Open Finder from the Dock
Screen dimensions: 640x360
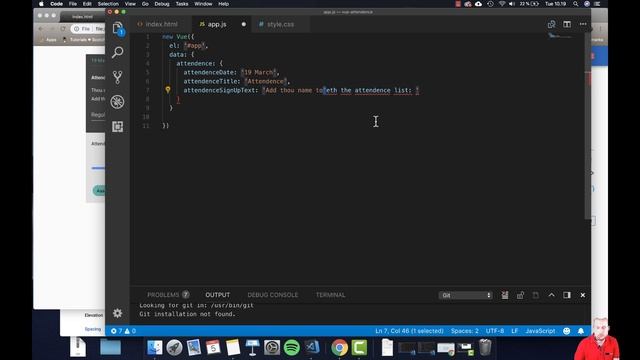155,347
